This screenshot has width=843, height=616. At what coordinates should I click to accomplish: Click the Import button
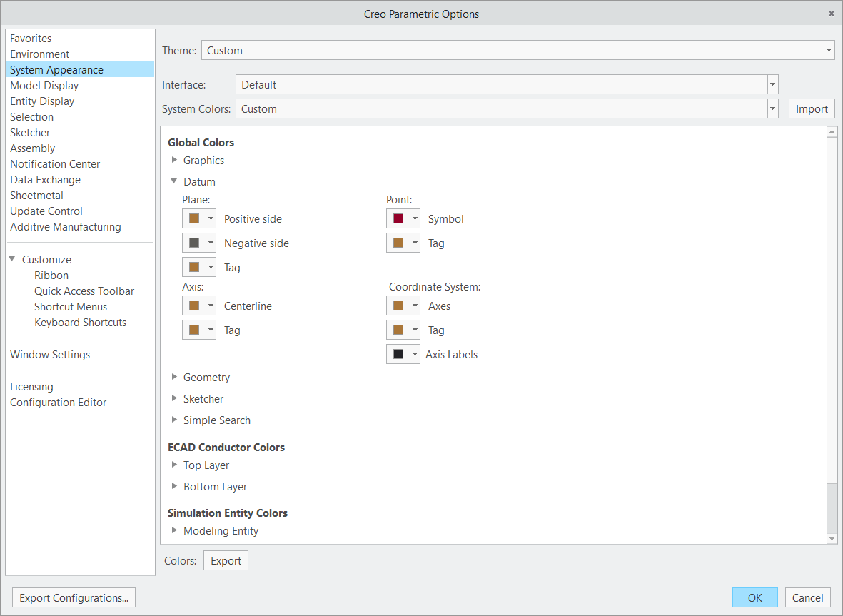tap(812, 108)
